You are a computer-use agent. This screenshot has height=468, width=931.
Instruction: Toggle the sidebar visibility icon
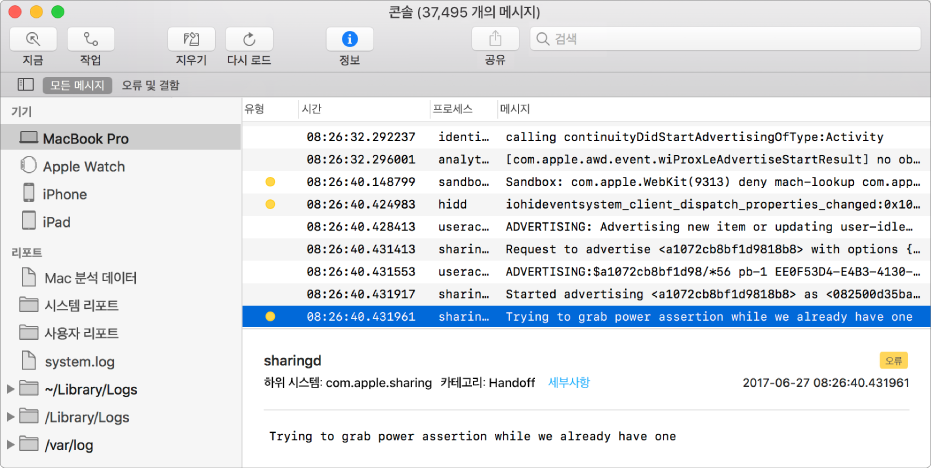[x=26, y=85]
